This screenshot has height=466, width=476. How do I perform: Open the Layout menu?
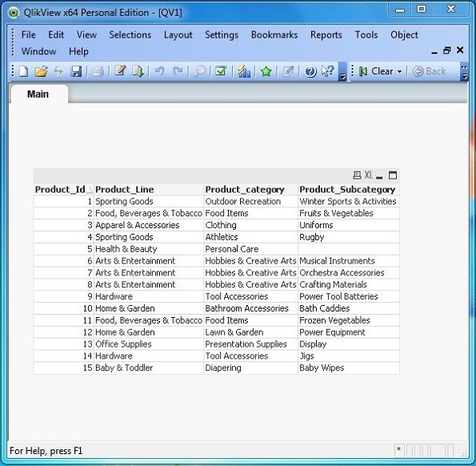point(178,35)
